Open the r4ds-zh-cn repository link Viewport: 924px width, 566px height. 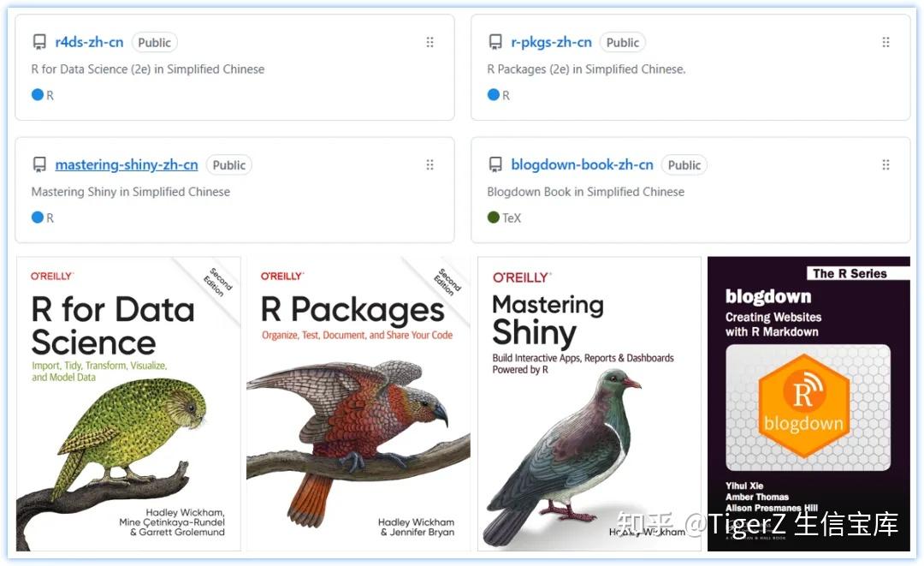tap(89, 43)
